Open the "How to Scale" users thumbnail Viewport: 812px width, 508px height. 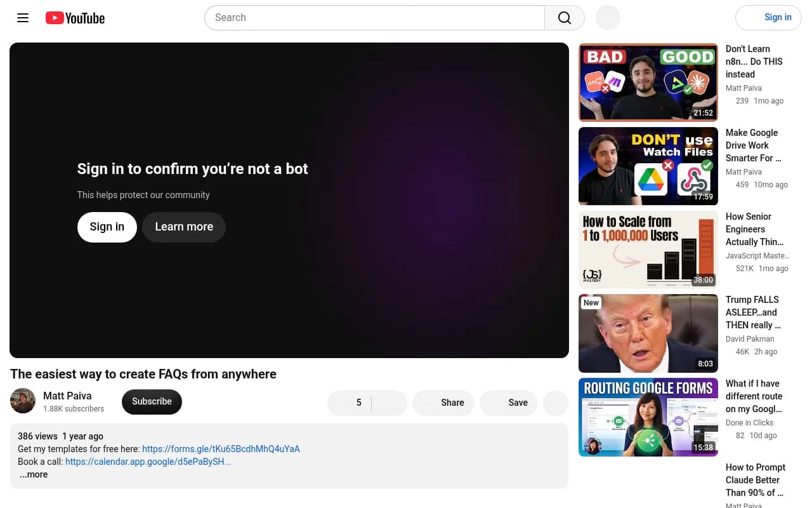(648, 250)
